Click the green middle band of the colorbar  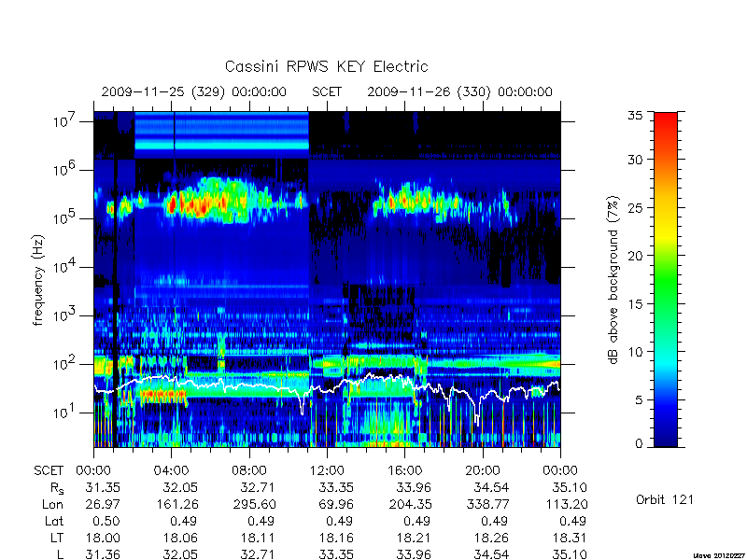tap(666, 281)
